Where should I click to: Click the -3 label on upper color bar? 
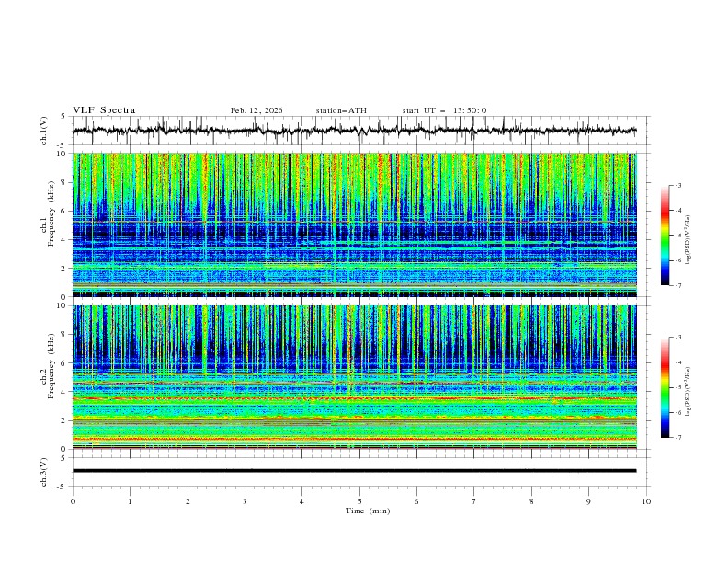coord(677,186)
